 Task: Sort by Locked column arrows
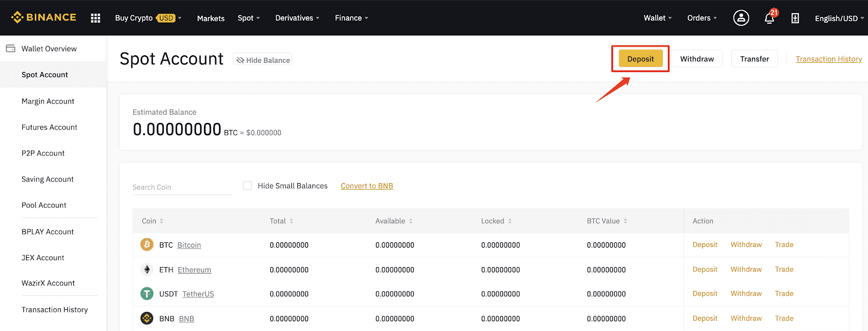(x=510, y=221)
